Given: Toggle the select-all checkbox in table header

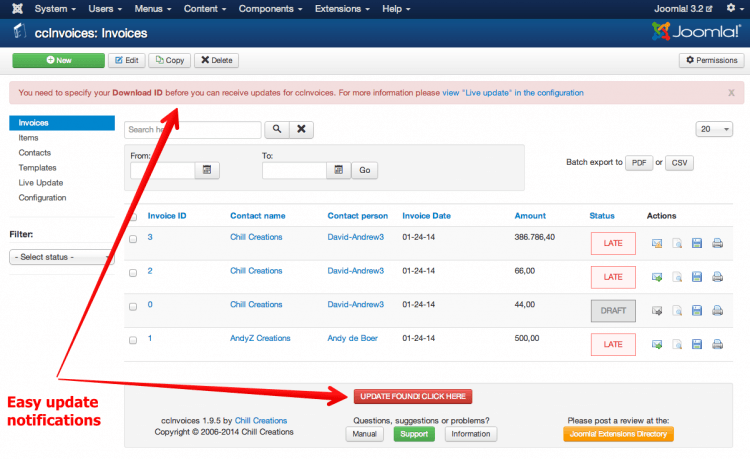Looking at the screenshot, I should (x=133, y=216).
